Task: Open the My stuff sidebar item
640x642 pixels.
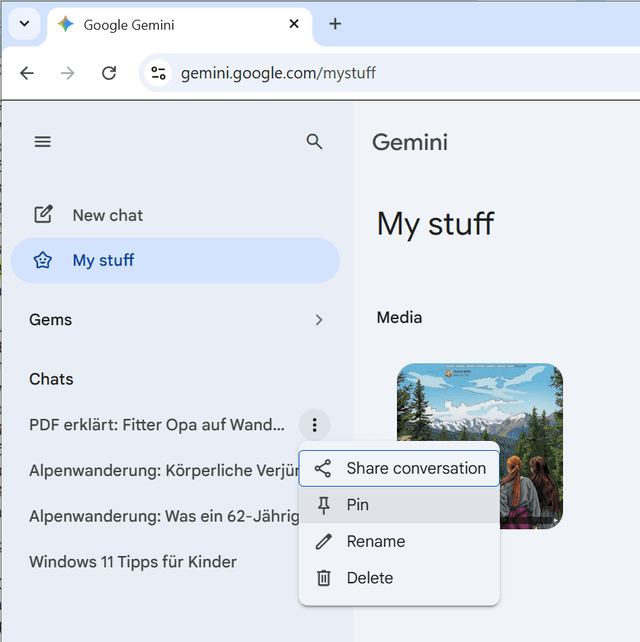Action: [175, 260]
